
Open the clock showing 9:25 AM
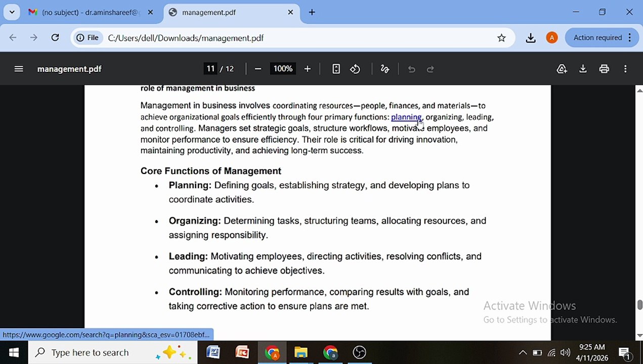[592, 352]
